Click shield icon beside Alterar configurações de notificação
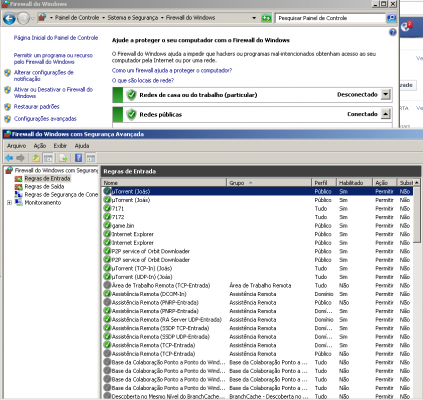This screenshot has height=400, width=423. coord(7,73)
